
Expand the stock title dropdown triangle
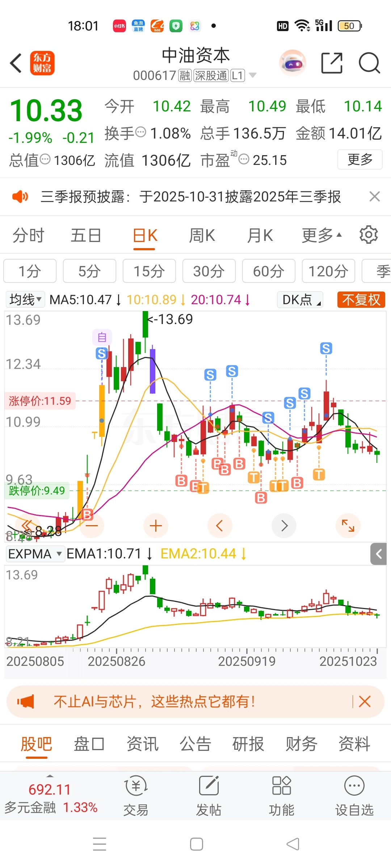[253, 75]
